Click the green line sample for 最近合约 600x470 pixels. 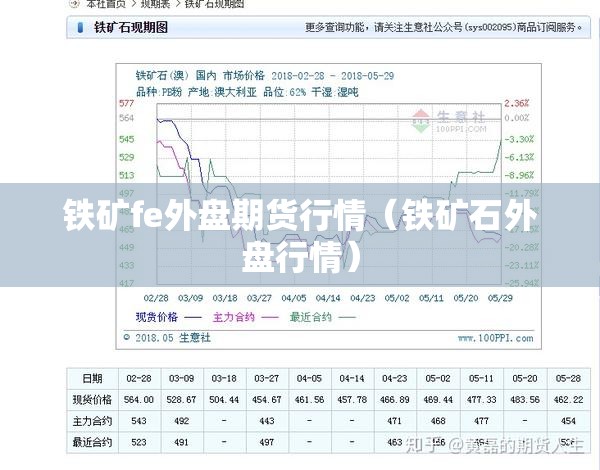pyautogui.click(x=347, y=317)
